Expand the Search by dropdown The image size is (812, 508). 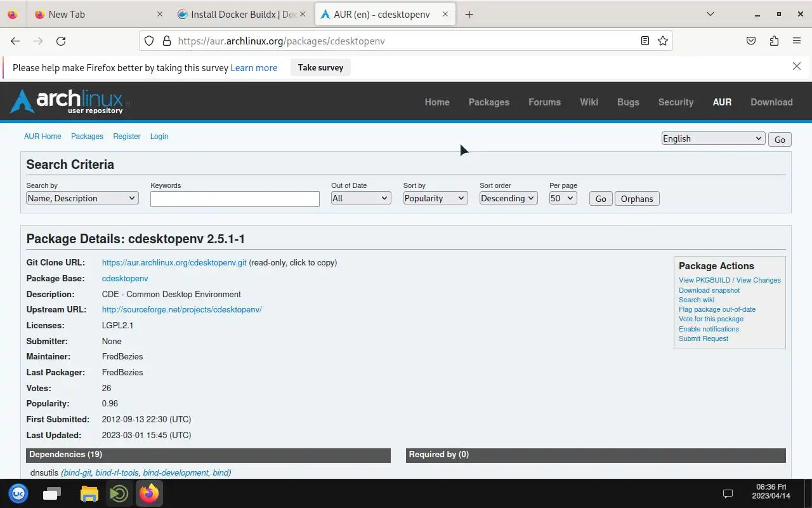pyautogui.click(x=82, y=198)
